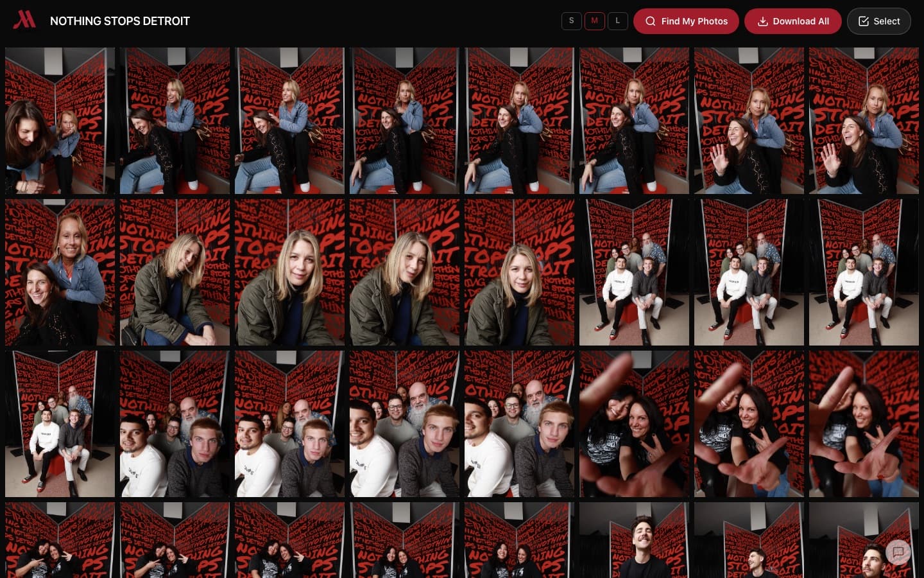Enable Select mode
The width and height of the screenshot is (924, 578).
(x=878, y=21)
